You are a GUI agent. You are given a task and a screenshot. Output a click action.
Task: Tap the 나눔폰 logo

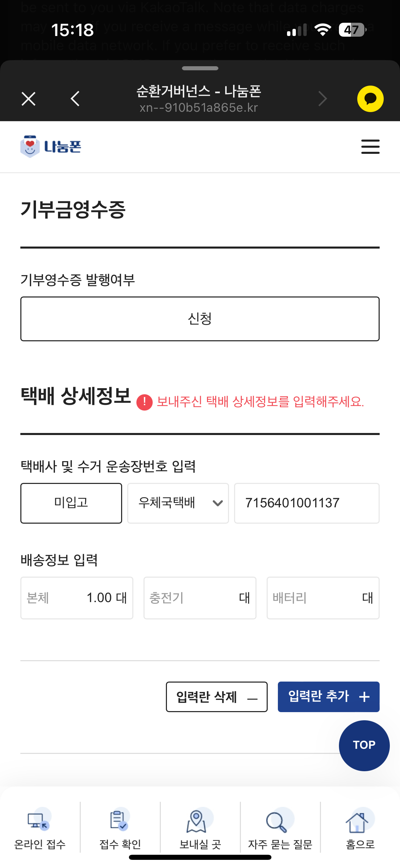(51, 147)
